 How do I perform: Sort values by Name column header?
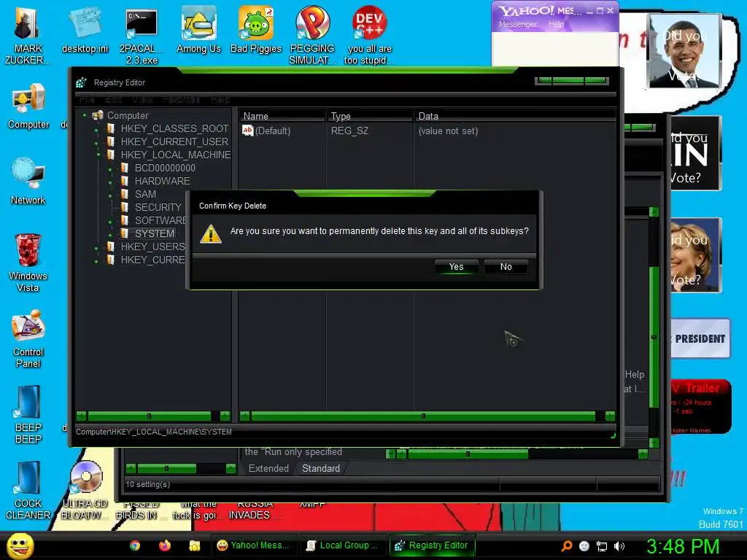click(x=282, y=116)
